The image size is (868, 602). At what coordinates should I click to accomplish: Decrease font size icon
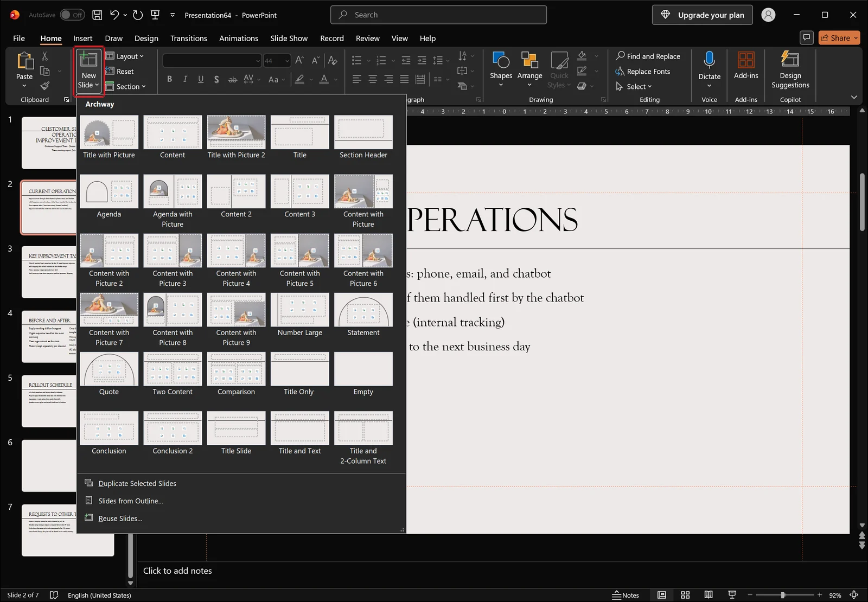(x=315, y=61)
